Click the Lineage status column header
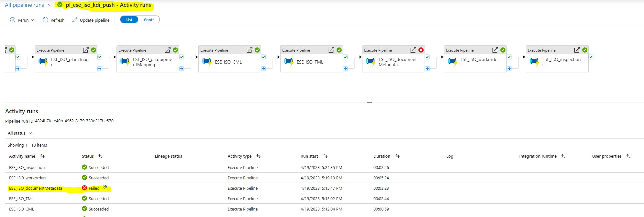Viewport: 644px width, 217px height. (168, 156)
